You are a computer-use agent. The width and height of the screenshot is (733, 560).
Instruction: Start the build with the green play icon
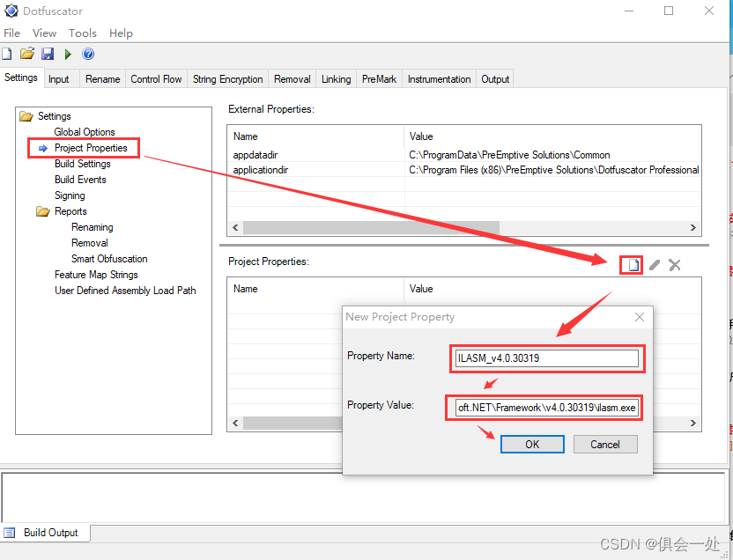coord(68,55)
